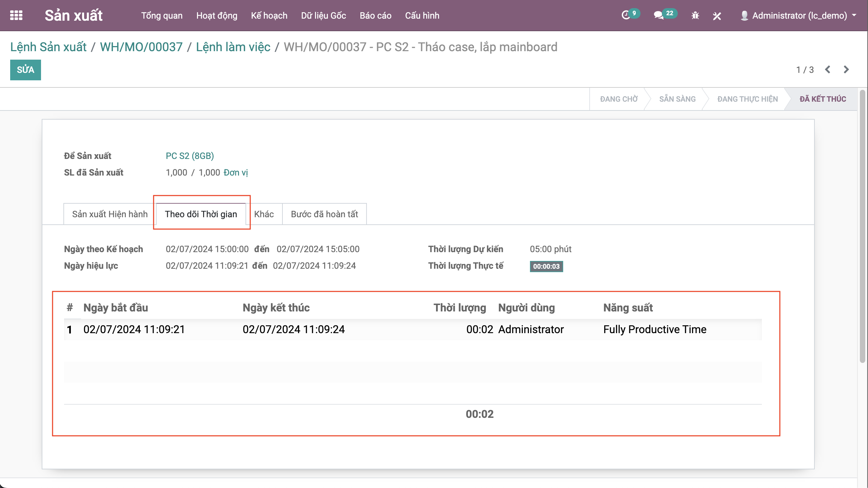
Task: Click the developer tools wrench icon
Action: 717,16
